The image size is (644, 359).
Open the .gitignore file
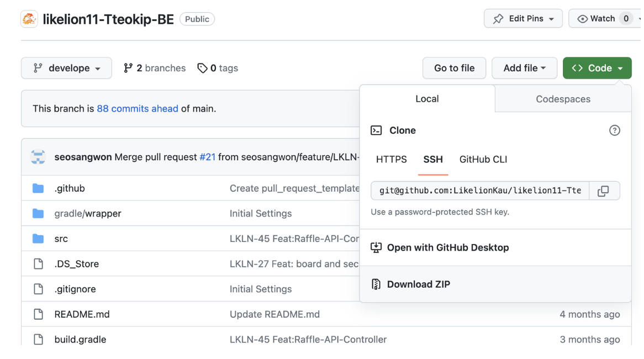tap(75, 289)
